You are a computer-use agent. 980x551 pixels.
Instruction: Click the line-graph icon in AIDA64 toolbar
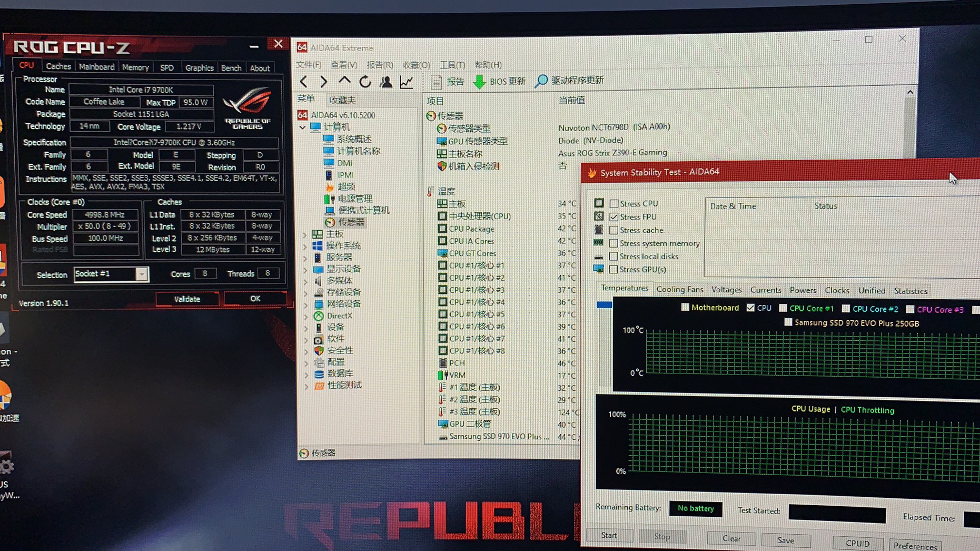(406, 81)
